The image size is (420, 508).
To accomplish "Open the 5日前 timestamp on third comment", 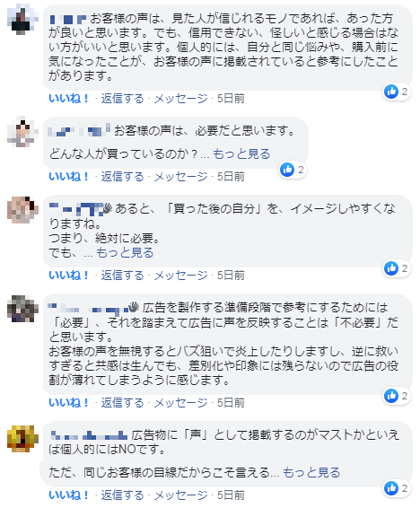I will (231, 276).
